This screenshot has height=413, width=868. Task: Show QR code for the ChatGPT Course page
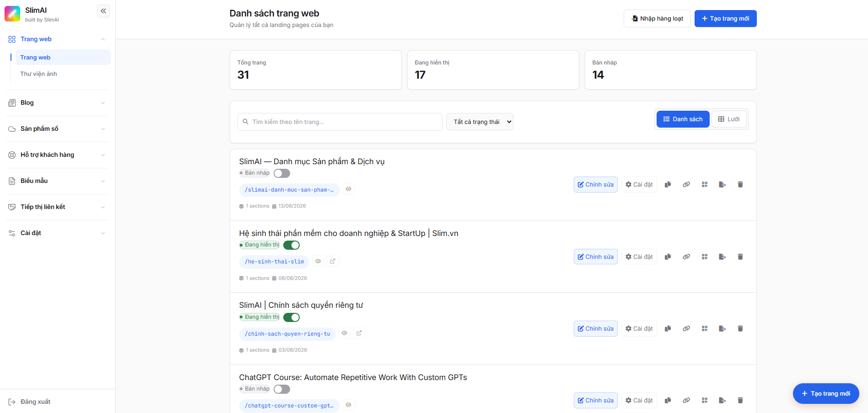705,400
